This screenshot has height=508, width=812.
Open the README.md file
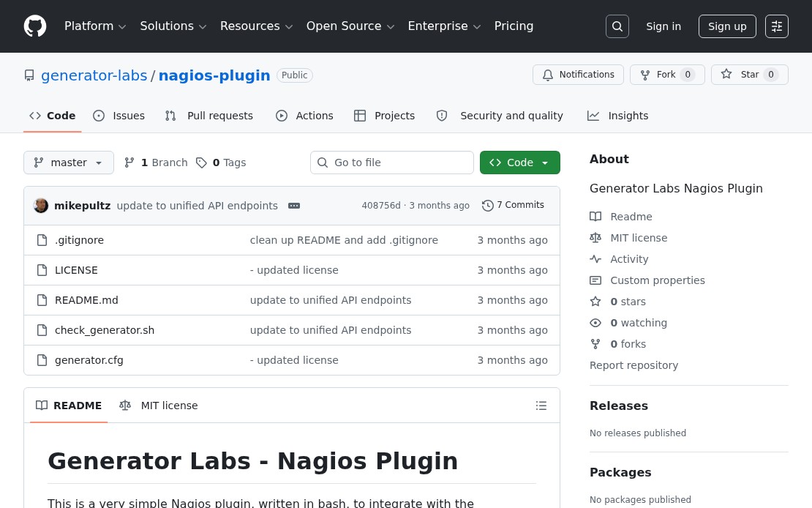86,300
